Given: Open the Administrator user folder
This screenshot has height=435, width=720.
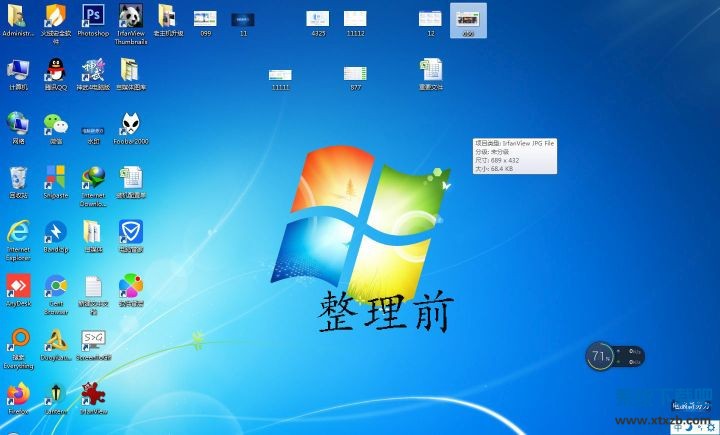Looking at the screenshot, I should tap(18, 16).
